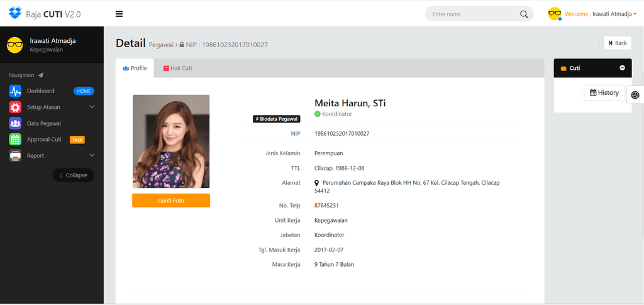
Task: Open the Welcome Irawati Atmadja user dropdown
Action: pyautogui.click(x=601, y=14)
